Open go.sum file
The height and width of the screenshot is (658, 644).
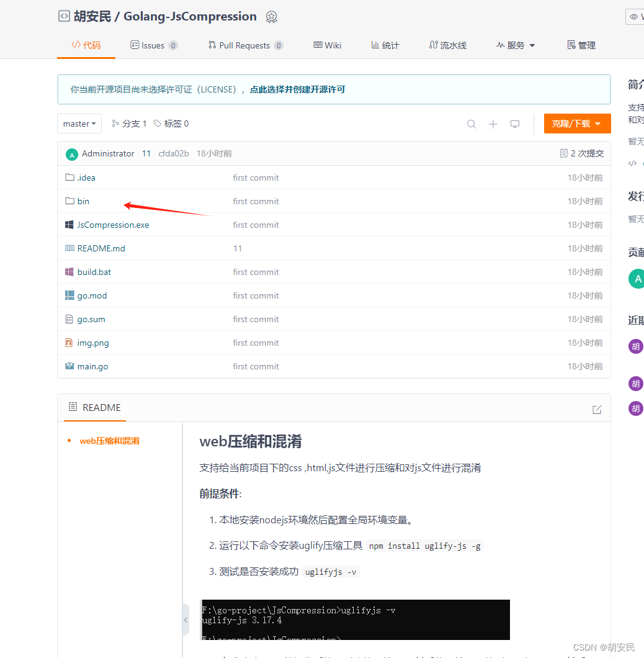[91, 319]
